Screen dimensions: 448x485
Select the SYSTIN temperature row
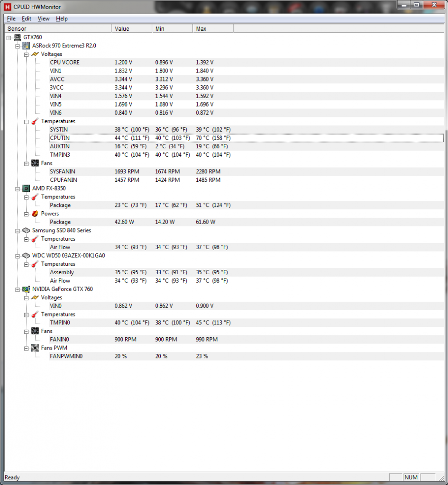pyautogui.click(x=246, y=130)
